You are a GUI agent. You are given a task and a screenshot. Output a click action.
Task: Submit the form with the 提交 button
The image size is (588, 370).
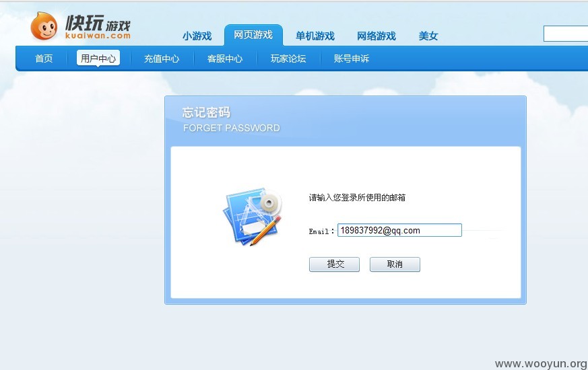(335, 264)
